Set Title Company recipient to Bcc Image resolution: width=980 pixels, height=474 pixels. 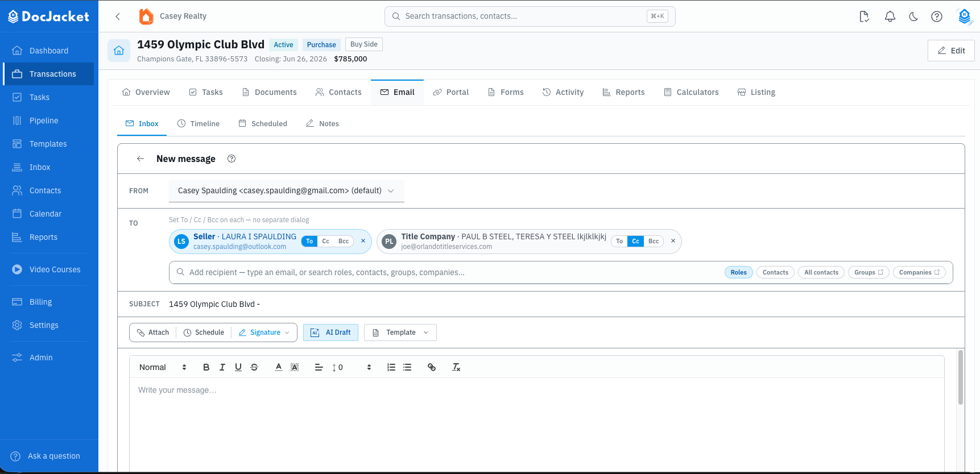(x=654, y=241)
